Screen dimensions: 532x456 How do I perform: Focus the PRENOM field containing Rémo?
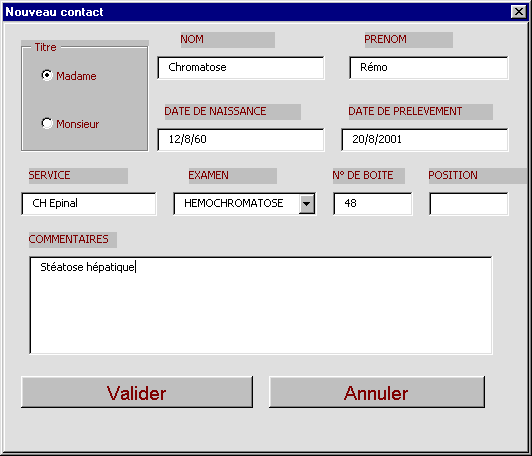click(429, 68)
